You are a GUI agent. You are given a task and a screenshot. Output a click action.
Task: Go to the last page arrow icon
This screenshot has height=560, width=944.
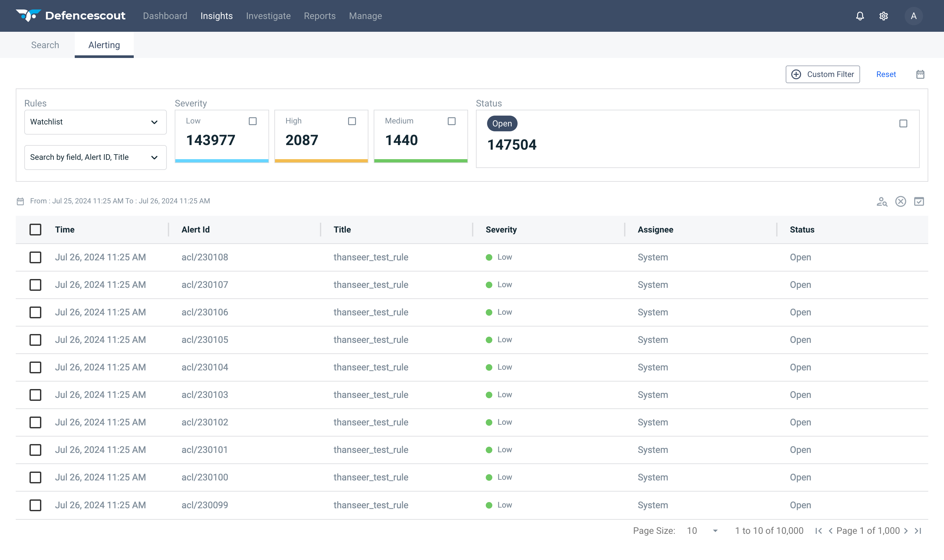tap(918, 531)
